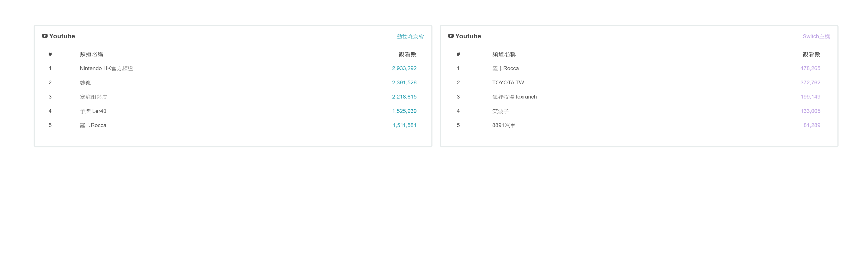
Task: Click view count 478,265
Action: pos(810,68)
